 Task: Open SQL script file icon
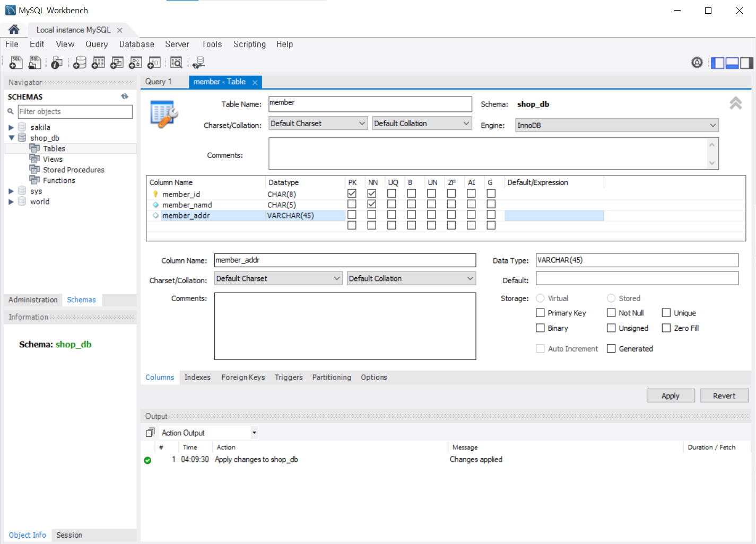click(x=34, y=63)
